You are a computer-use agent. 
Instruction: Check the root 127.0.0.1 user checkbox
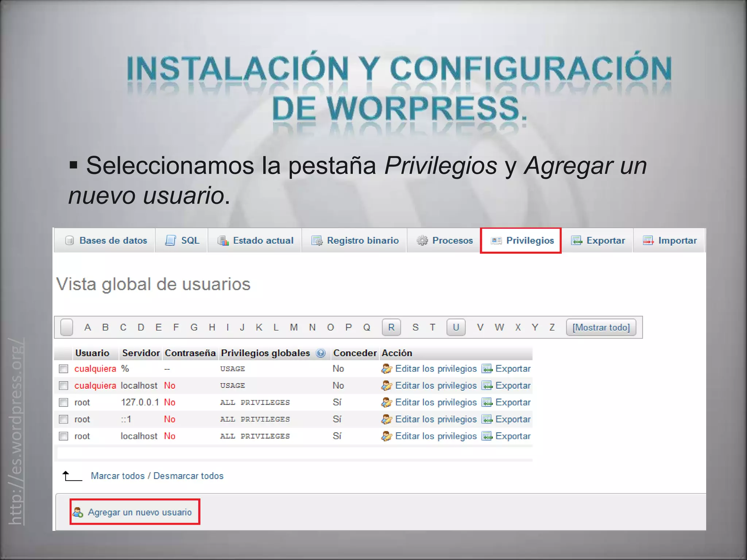(63, 402)
